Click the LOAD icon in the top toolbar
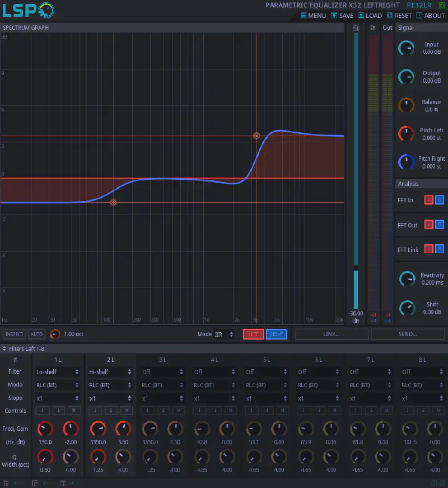Screen dimensions: 448x488 tap(362, 16)
